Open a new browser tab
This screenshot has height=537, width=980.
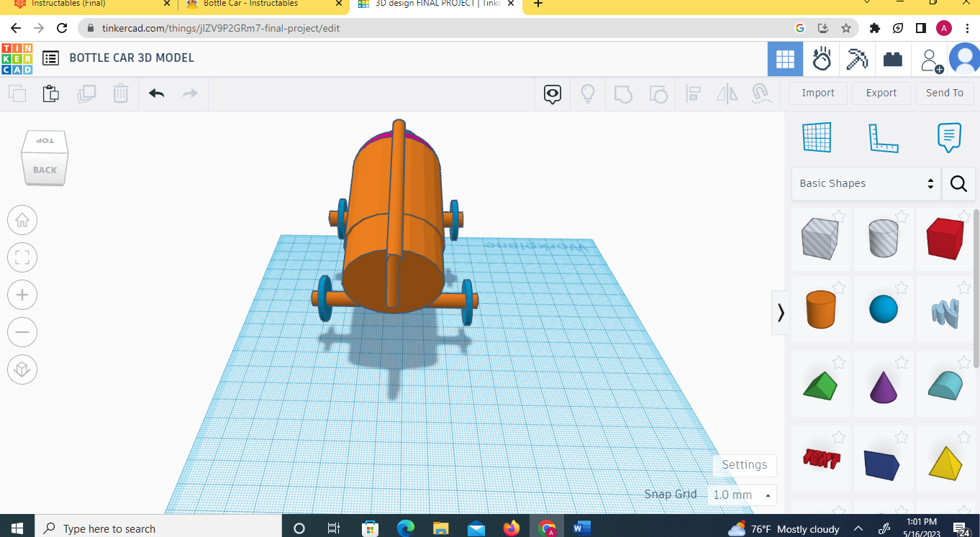point(537,4)
